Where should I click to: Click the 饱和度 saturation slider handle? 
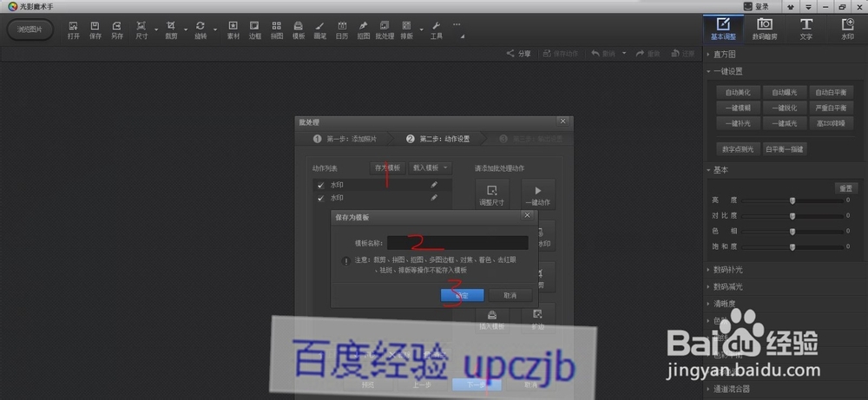[x=792, y=246]
